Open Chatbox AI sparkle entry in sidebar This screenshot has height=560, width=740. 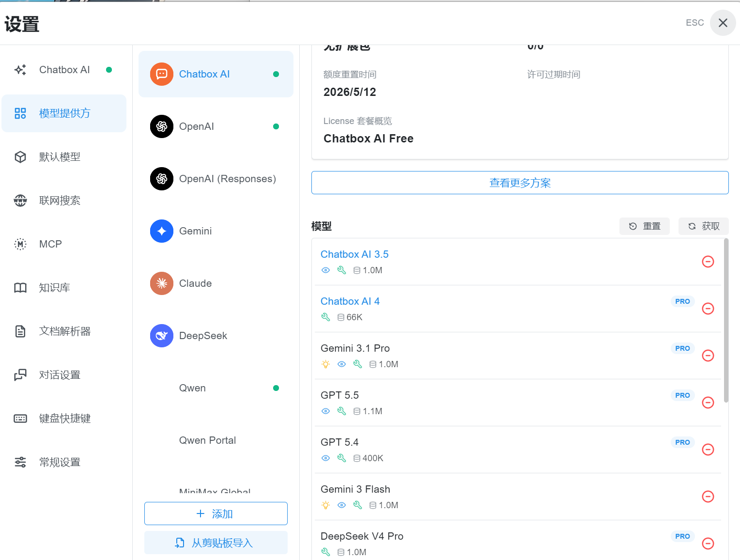[x=64, y=70]
